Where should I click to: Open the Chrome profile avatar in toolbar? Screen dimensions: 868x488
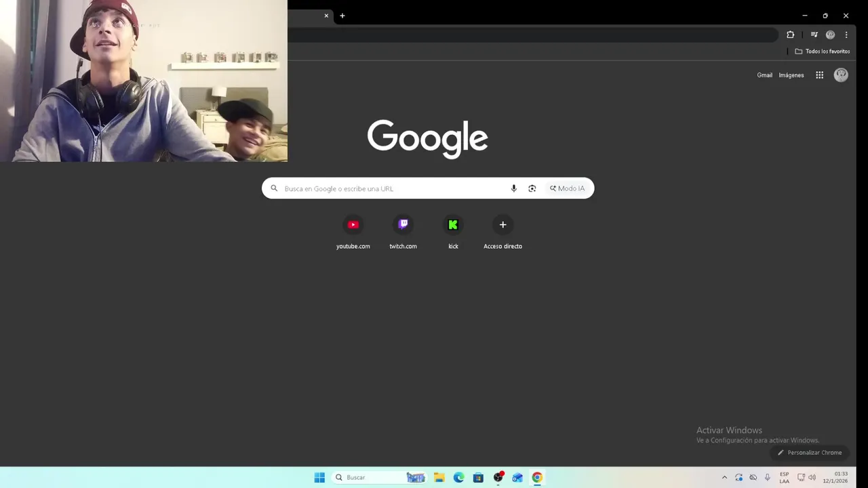pyautogui.click(x=830, y=35)
